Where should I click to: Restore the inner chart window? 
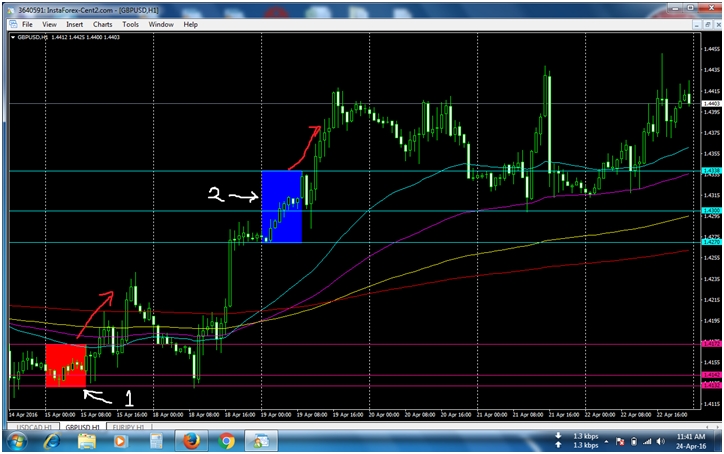tap(707, 24)
